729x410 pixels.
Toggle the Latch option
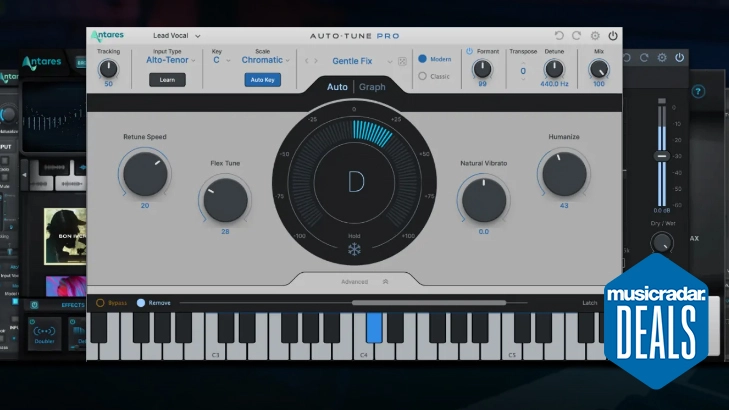(590, 303)
